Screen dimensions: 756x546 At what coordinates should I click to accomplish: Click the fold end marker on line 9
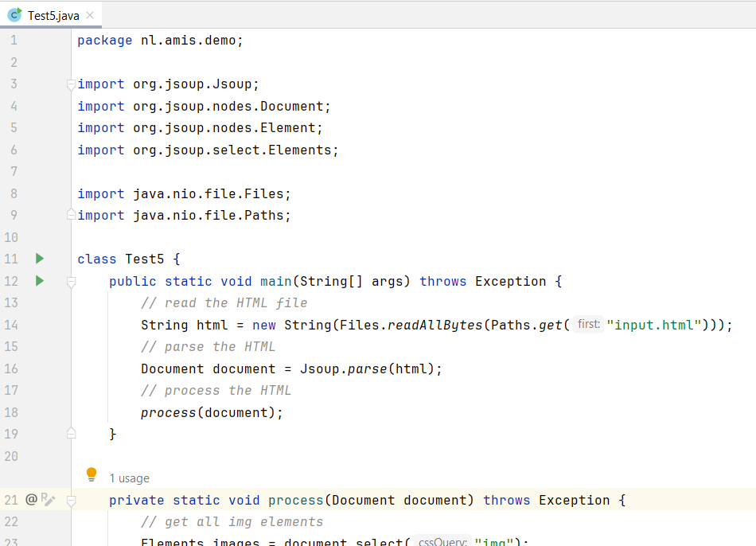(71, 216)
